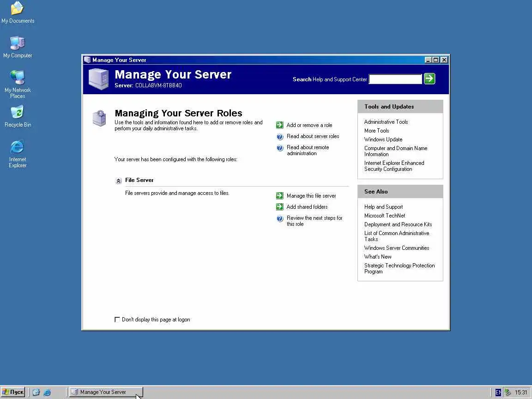Screen dimensions: 532x399
Task: Open List of Common Administrative Tasks link
Action: 397,236
